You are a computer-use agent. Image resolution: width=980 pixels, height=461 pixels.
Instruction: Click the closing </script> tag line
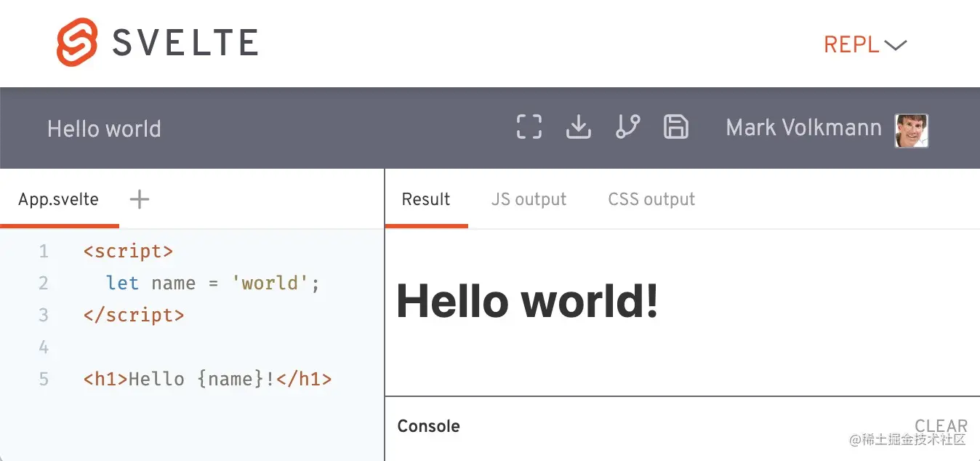click(x=134, y=315)
